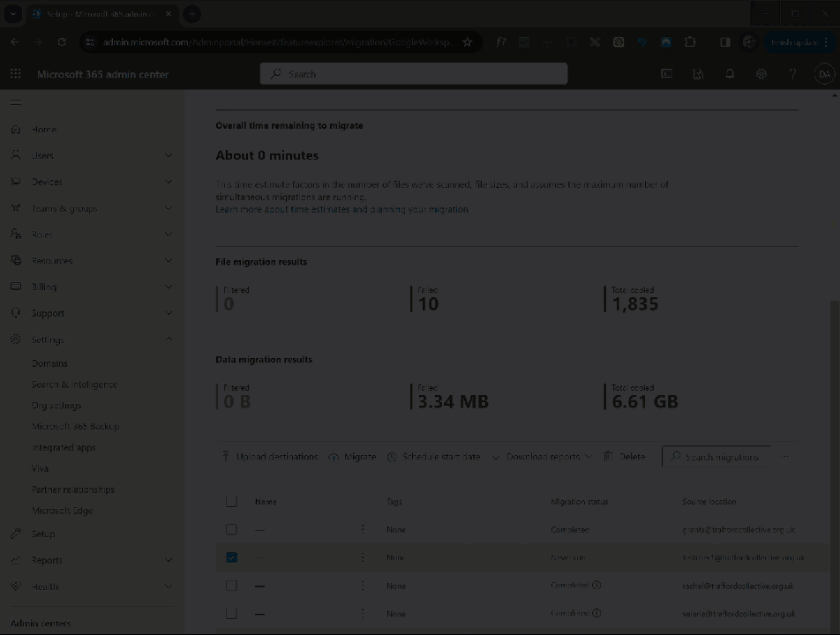840x635 pixels.
Task: Click Schedule start date button
Action: coord(433,457)
